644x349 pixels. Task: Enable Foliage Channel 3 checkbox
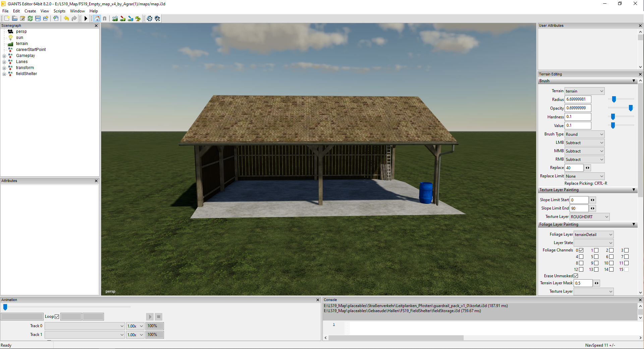626,250
